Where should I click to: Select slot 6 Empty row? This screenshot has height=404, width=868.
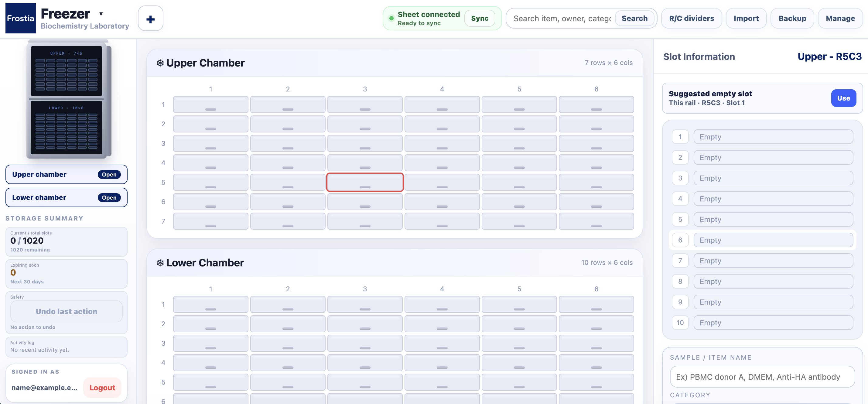click(x=762, y=240)
